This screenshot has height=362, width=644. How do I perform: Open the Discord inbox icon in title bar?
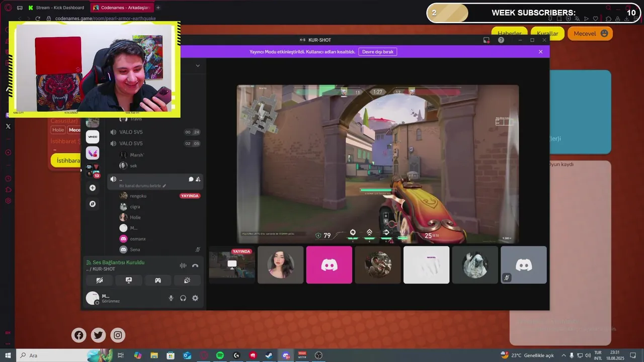pyautogui.click(x=487, y=40)
